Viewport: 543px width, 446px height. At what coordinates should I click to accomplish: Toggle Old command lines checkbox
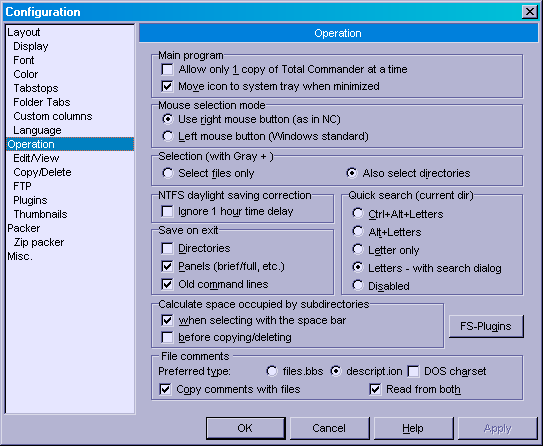168,284
